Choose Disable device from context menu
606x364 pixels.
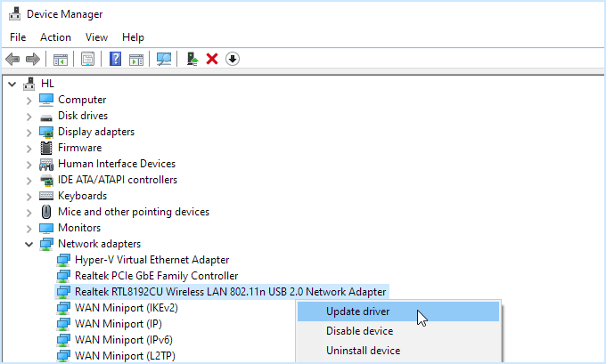pyautogui.click(x=398, y=331)
